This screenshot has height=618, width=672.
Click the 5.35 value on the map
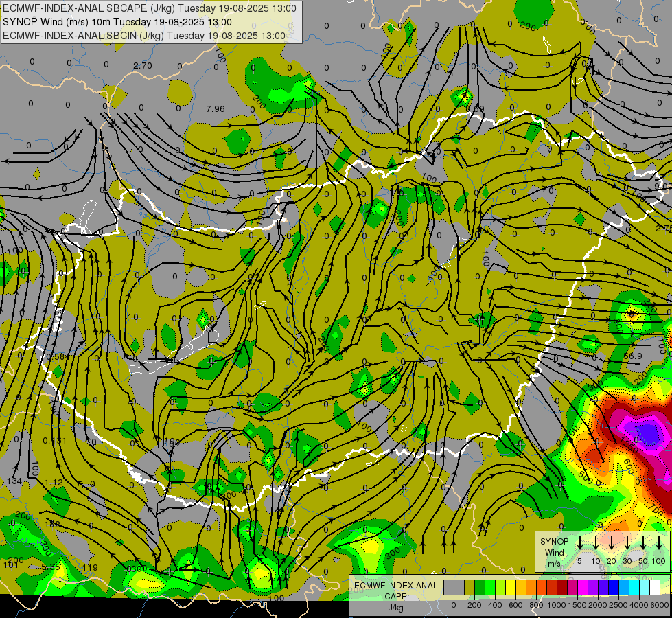tap(51, 567)
